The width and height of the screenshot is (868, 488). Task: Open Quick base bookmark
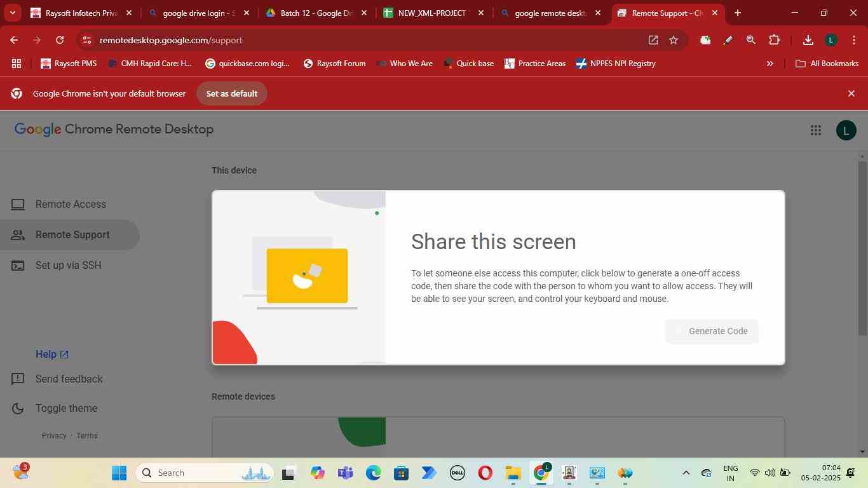(468, 64)
